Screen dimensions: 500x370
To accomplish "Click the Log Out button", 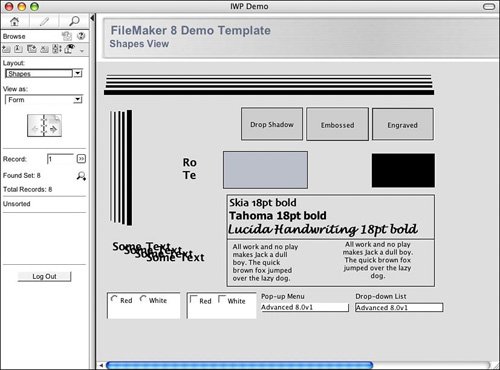I will coord(44,276).
